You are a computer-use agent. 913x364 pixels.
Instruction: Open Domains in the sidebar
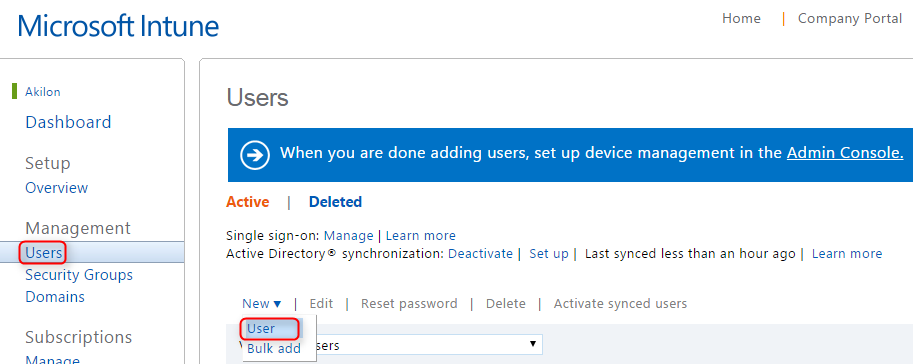coord(55,297)
